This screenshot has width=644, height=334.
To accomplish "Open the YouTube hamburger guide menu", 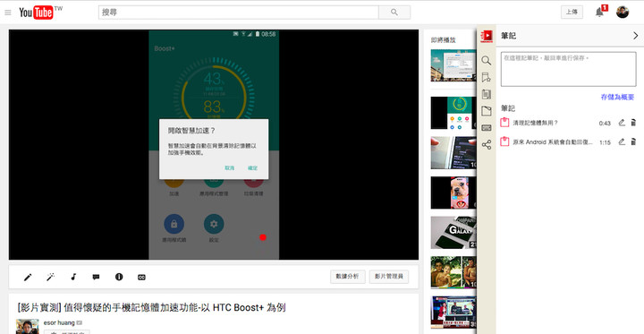I will 8,13.
